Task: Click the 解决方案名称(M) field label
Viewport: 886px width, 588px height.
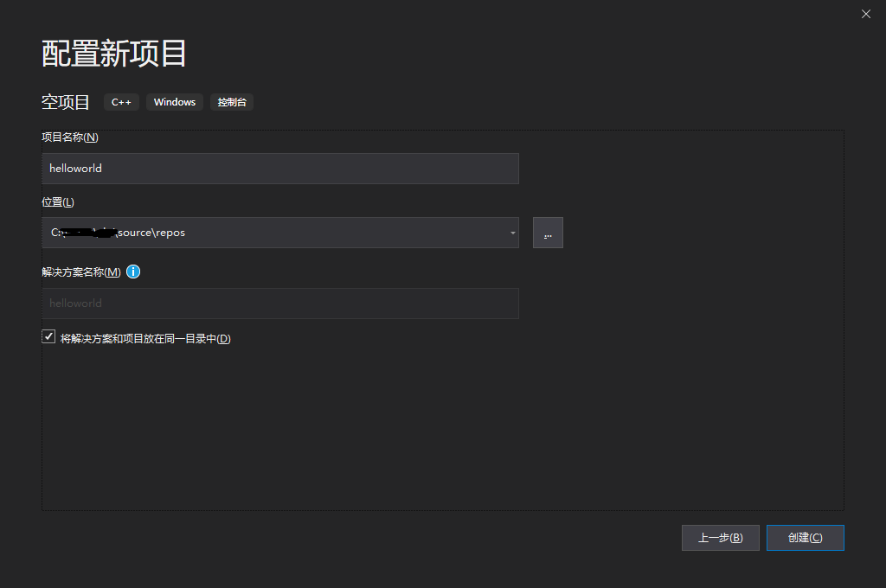Action: (x=80, y=272)
